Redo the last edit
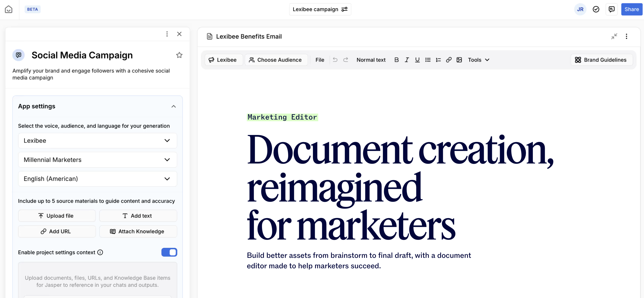This screenshot has width=644, height=298. coord(346,60)
